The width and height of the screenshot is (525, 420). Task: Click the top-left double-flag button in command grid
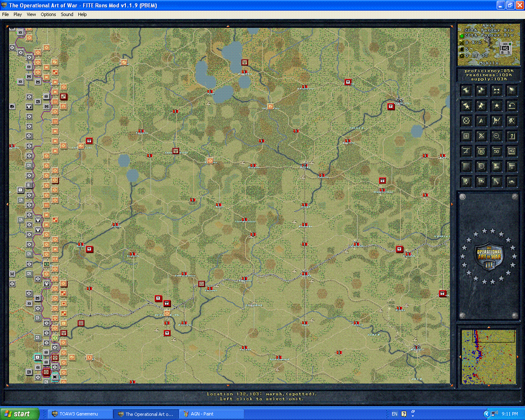point(466,91)
